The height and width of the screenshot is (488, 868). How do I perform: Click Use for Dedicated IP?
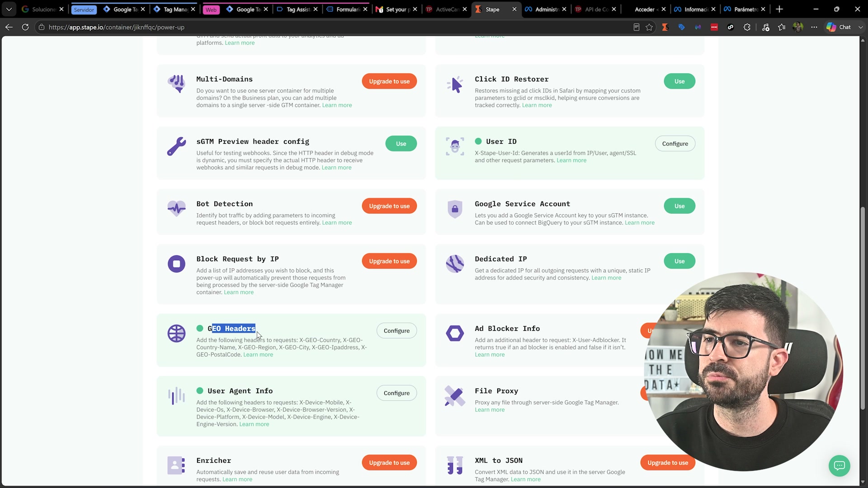679,261
